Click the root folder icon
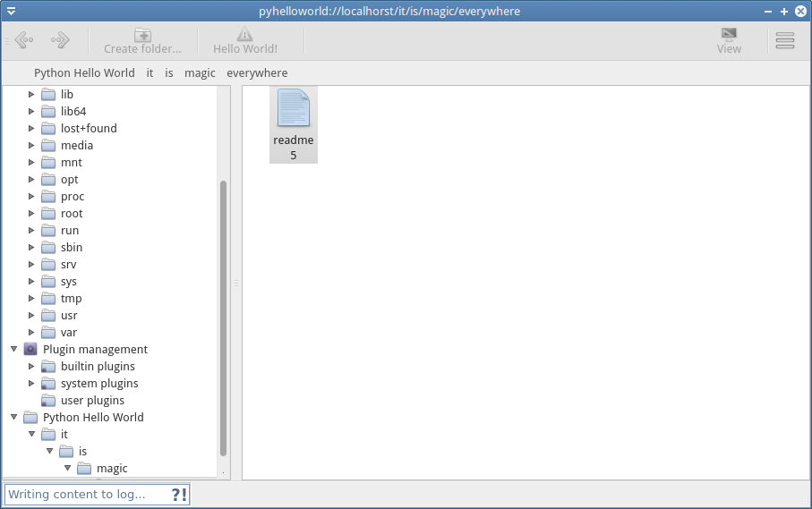This screenshot has width=812, height=509. click(x=48, y=214)
